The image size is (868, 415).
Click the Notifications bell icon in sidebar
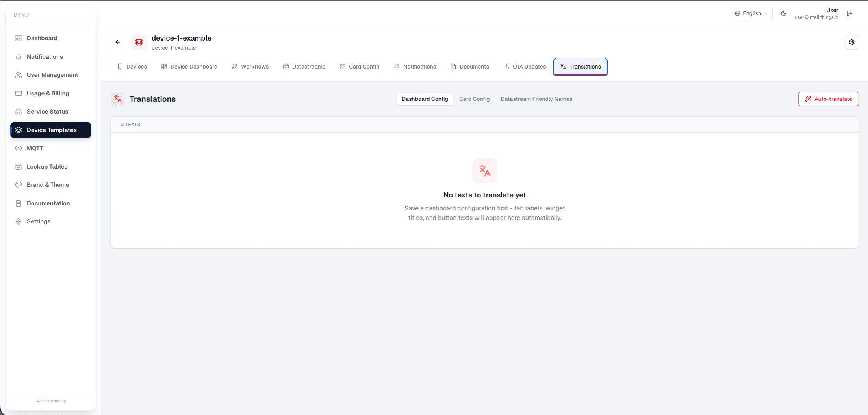click(x=19, y=57)
